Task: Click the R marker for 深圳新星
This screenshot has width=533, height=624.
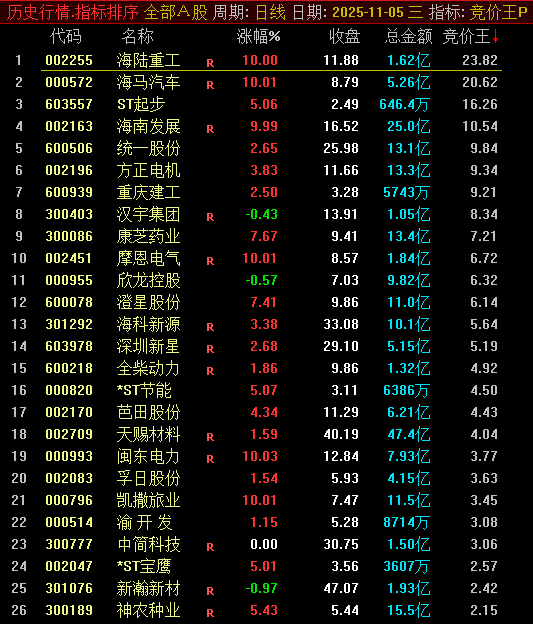Action: tap(210, 349)
